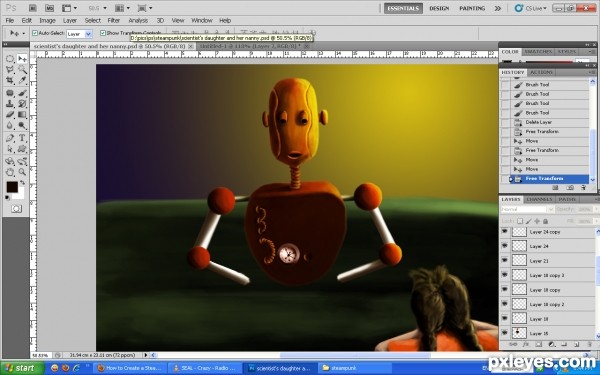Click the foreground color swatch
The width and height of the screenshot is (600, 375).
(x=12, y=187)
